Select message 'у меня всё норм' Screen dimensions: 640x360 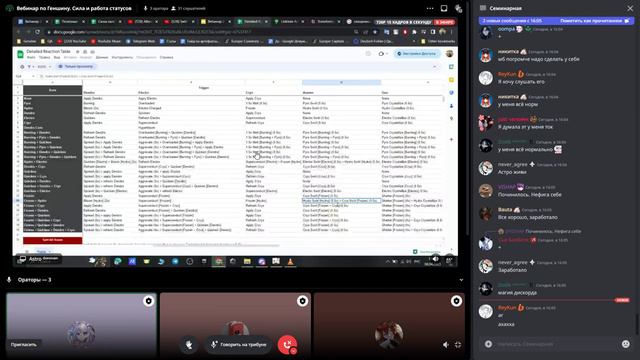[518, 104]
